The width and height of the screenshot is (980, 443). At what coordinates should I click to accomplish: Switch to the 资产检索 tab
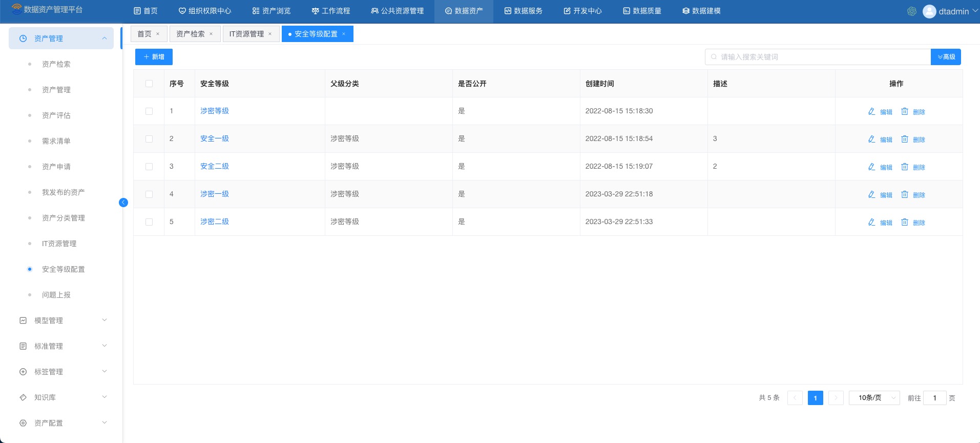(190, 34)
